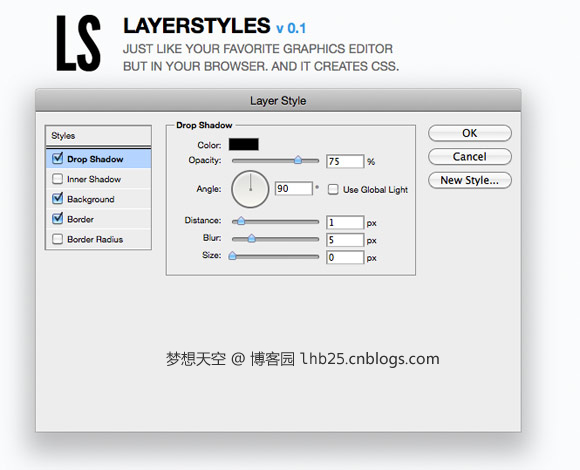Select the Background style entry
Screen dimensions: 580x470
[98, 199]
